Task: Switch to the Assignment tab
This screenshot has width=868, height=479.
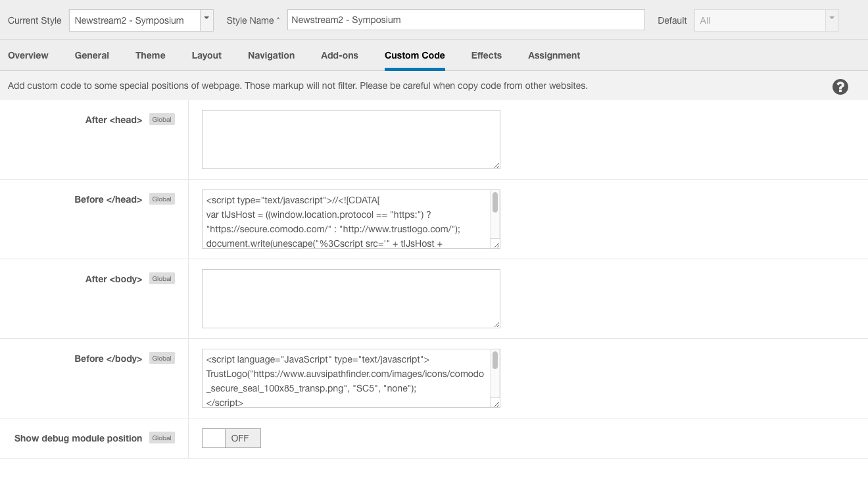Action: click(x=554, y=55)
